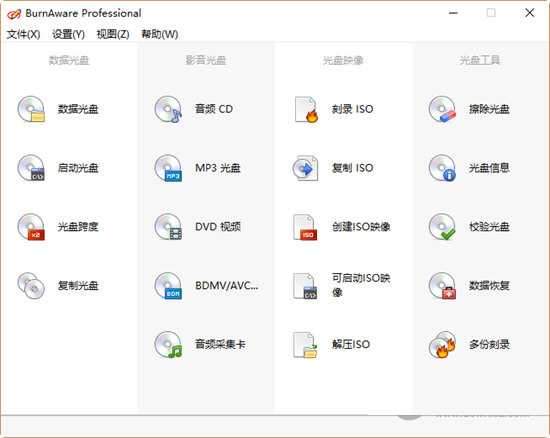Click the 音频 CD text label
This screenshot has height=438, width=550.
[214, 109]
